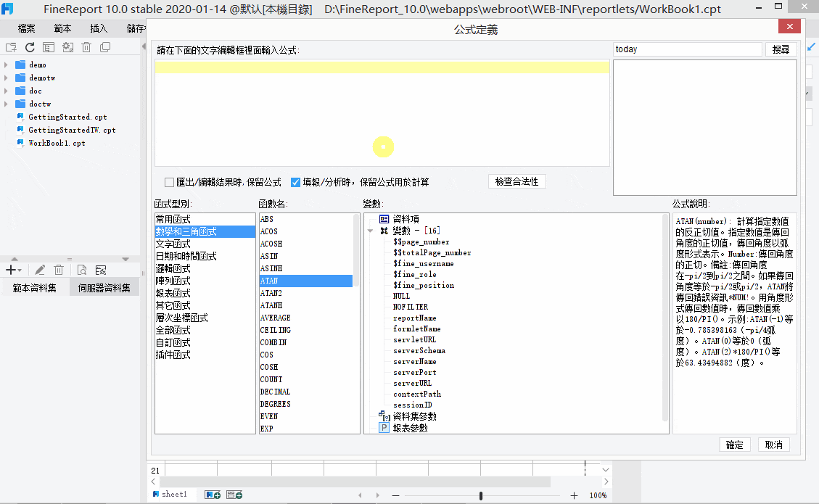This screenshot has height=504, width=819.
Task: Expand the doctw folder
Action: tap(6, 104)
